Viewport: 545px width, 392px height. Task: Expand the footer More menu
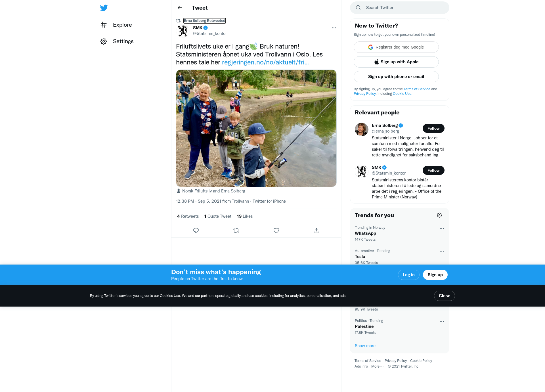377,366
